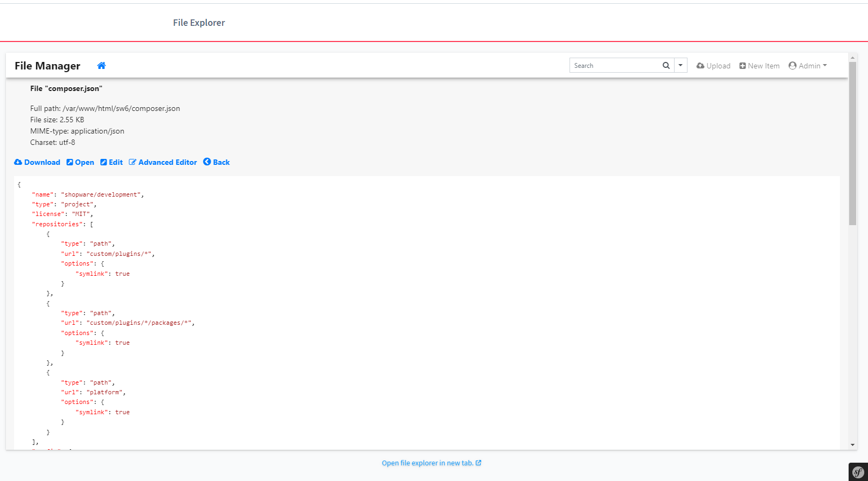
Task: Click the "type": "project" line
Action: pos(63,204)
